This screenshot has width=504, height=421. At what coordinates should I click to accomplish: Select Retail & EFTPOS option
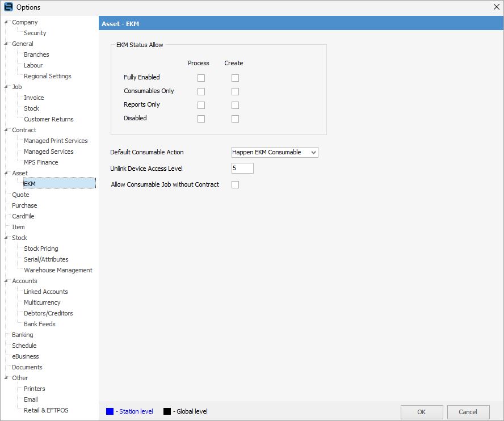(46, 410)
